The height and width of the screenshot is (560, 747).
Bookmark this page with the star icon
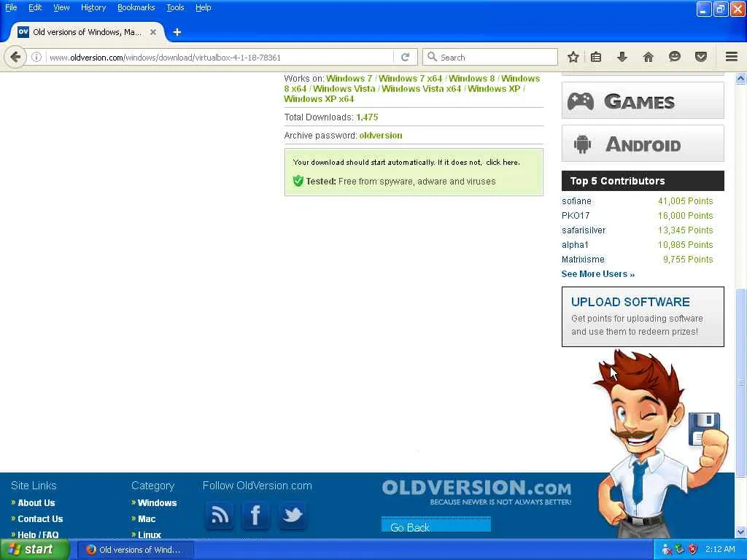tap(573, 57)
